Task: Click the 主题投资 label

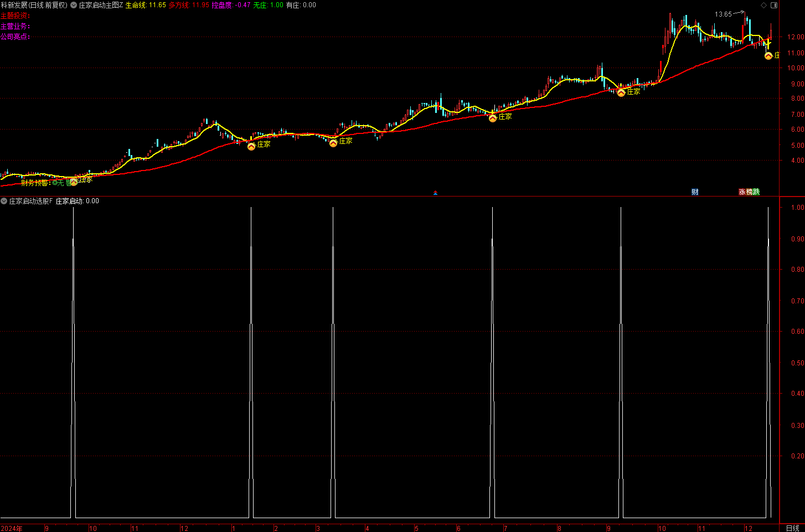Action: point(15,16)
